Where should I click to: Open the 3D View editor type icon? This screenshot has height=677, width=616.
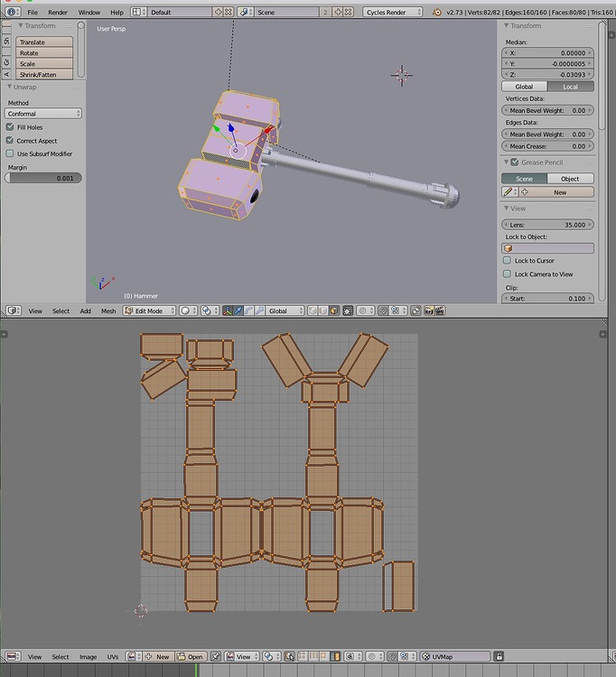click(14, 311)
